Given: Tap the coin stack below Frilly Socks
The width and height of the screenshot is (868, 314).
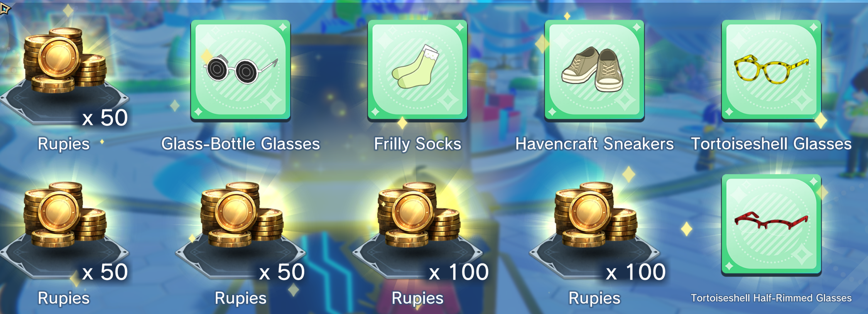Looking at the screenshot, I should (x=418, y=215).
